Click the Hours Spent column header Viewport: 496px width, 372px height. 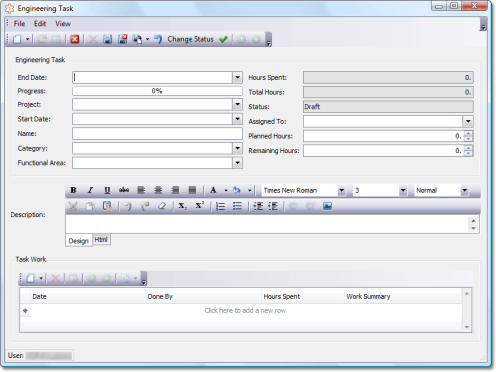[303, 296]
